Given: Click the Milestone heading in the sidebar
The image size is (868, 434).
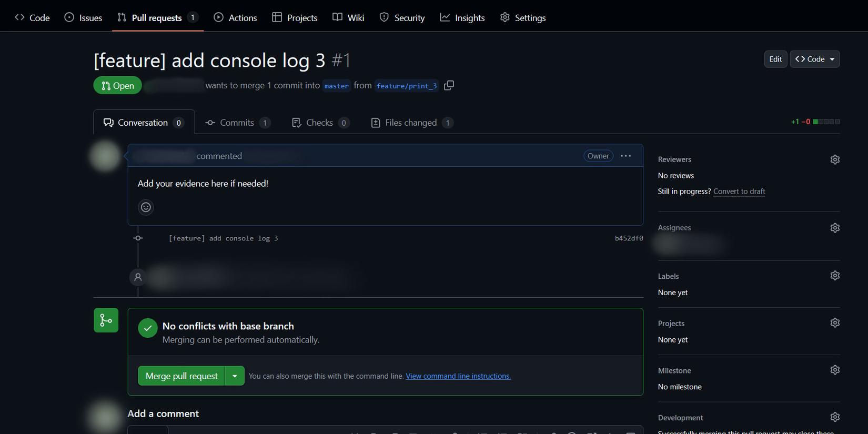Looking at the screenshot, I should (x=674, y=371).
